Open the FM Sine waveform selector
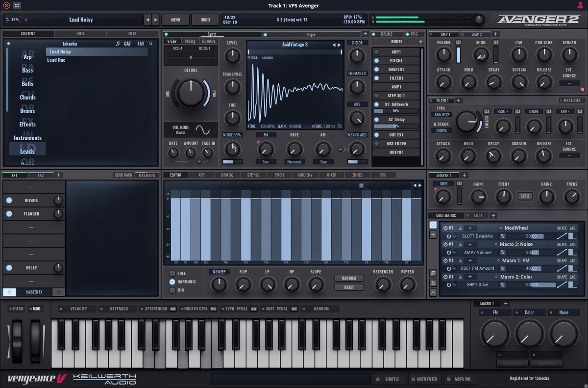 point(266,161)
